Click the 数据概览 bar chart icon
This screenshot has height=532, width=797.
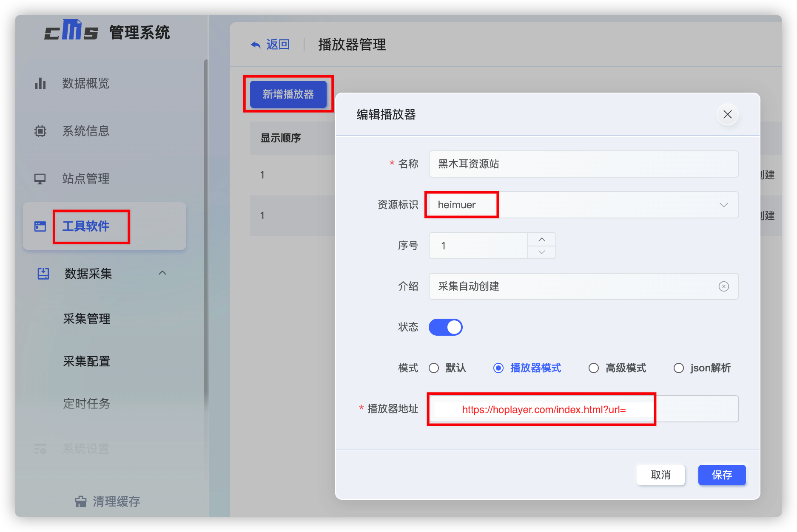pyautogui.click(x=40, y=83)
